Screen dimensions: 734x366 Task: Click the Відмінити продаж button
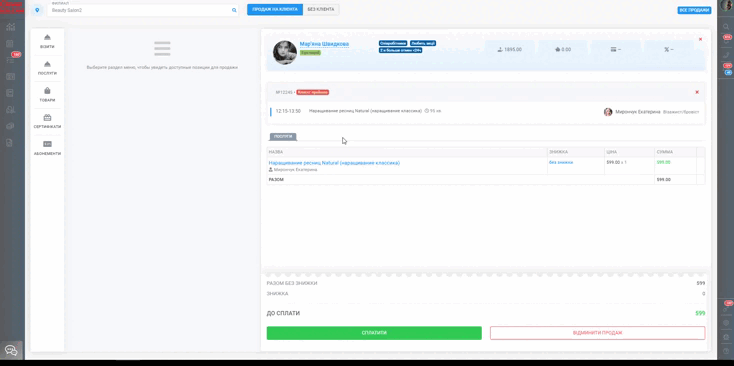pyautogui.click(x=597, y=333)
